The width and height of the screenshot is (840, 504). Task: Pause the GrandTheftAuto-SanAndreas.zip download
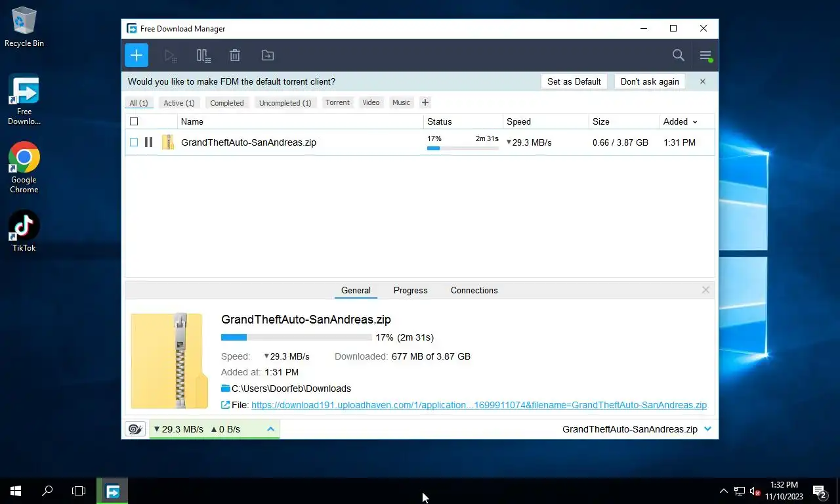tap(149, 142)
